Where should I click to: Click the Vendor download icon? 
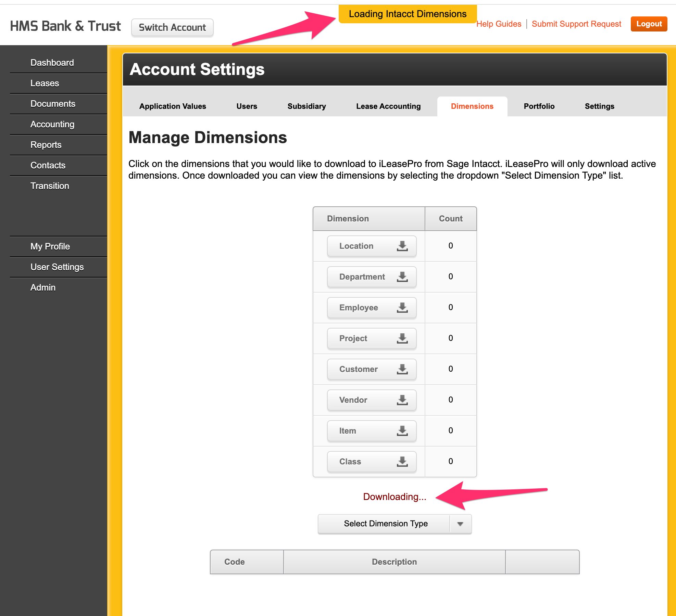click(x=402, y=400)
